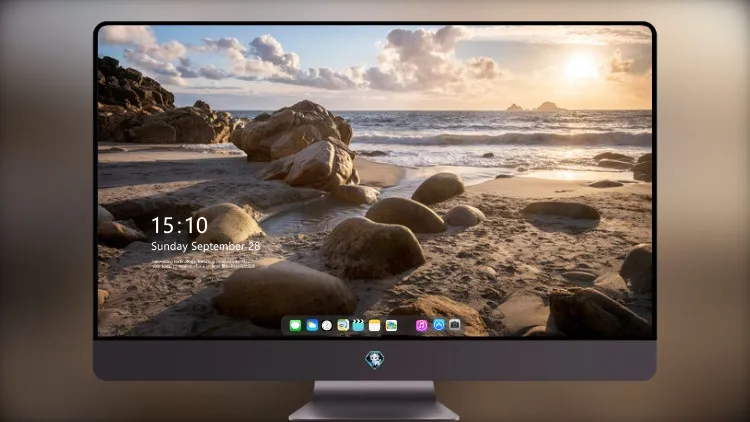Open the Clock app in the dock
The width and height of the screenshot is (750, 422).
tap(327, 325)
